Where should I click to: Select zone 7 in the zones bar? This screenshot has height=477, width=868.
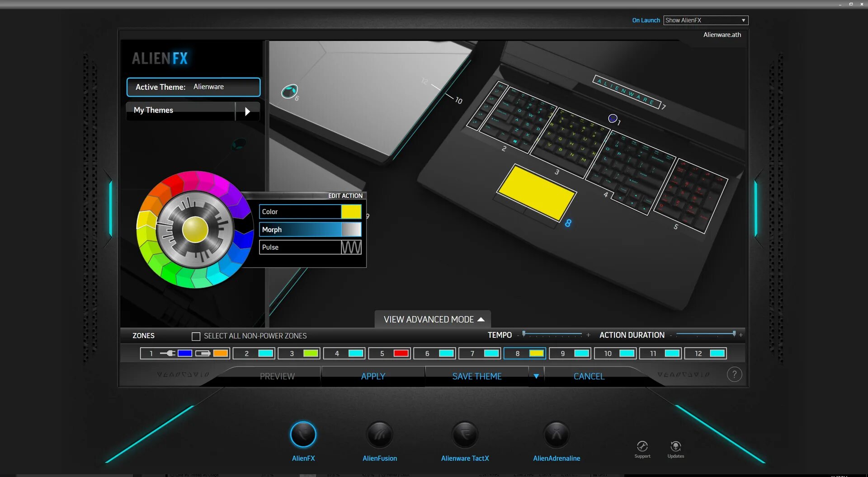(x=480, y=353)
